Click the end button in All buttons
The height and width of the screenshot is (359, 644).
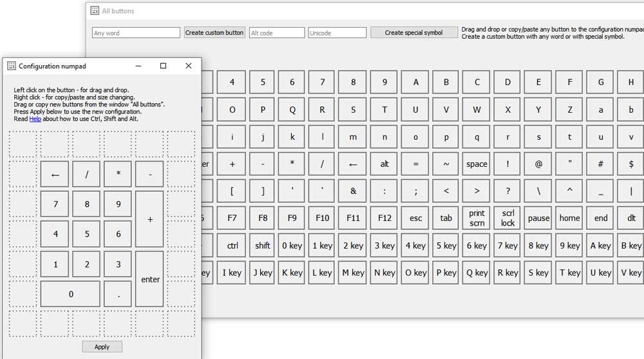600,218
